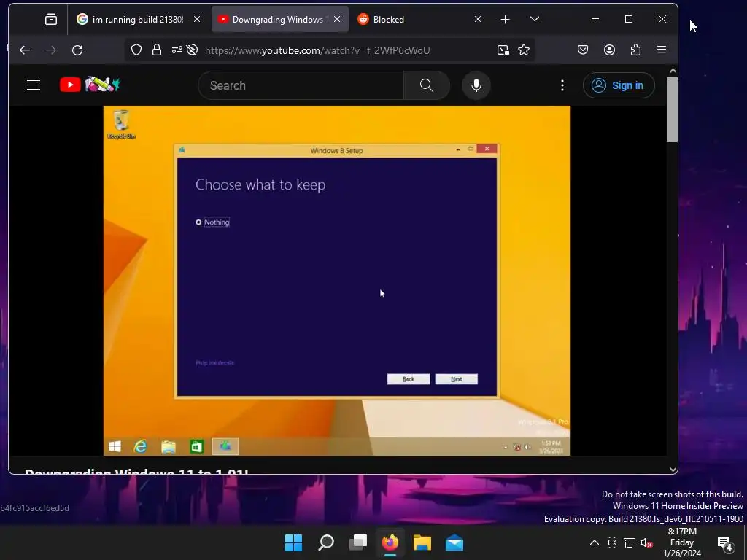Open Windows Start menu on taskbar
This screenshot has width=747, height=560.
point(293,542)
